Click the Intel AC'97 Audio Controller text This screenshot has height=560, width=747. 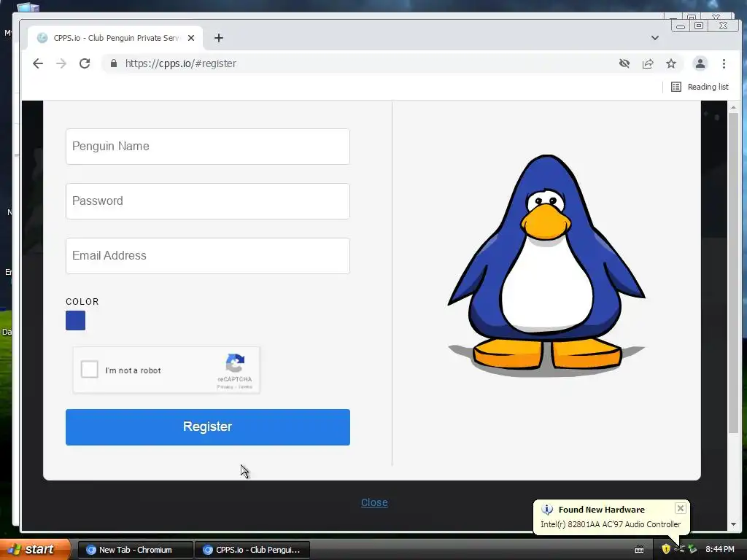pyautogui.click(x=611, y=524)
